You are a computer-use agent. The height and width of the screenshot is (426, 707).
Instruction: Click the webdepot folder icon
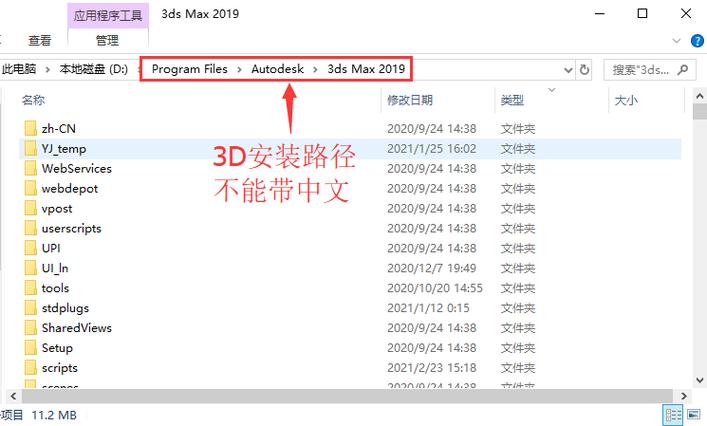coord(31,188)
